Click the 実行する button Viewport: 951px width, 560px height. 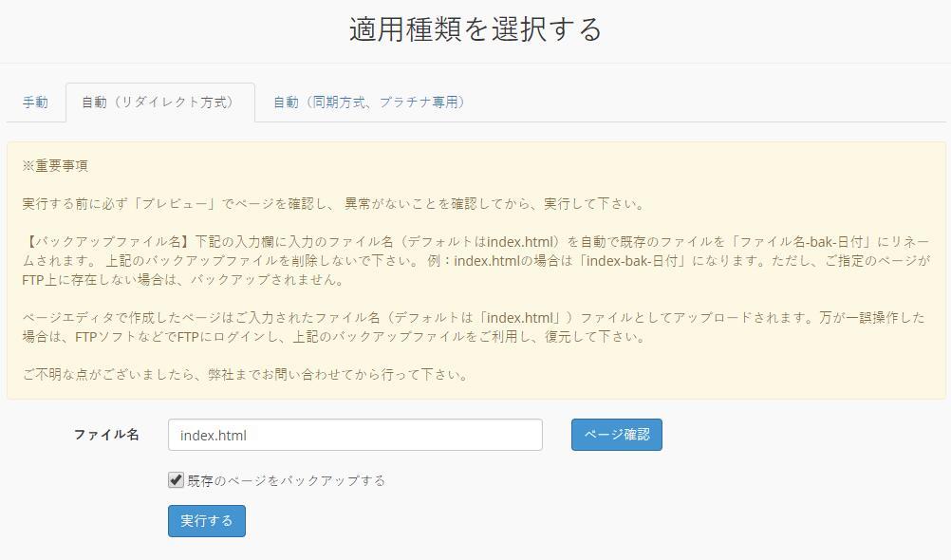click(207, 520)
